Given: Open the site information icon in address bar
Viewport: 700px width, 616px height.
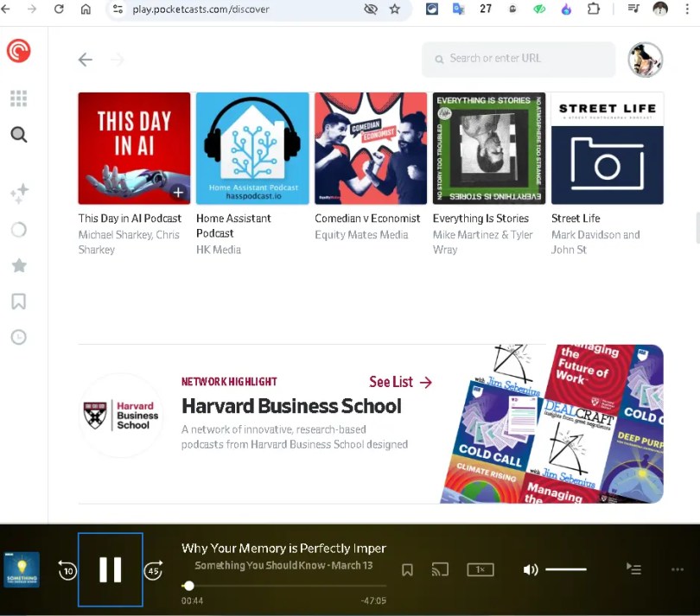Looking at the screenshot, I should pyautogui.click(x=118, y=9).
